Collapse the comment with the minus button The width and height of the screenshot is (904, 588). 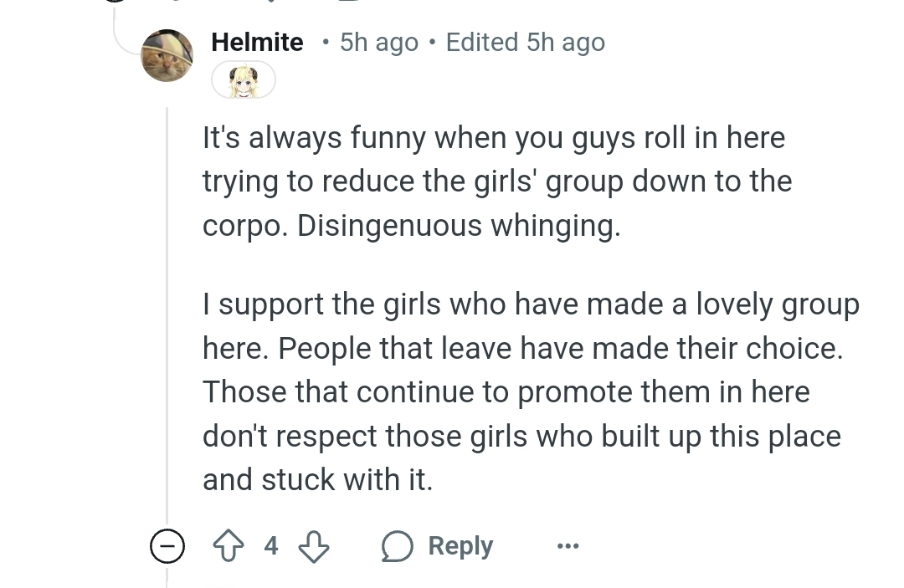coord(167,545)
